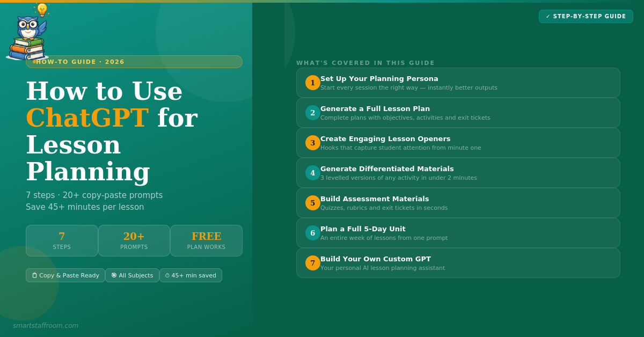Select the Copy & Paste Ready tag
The image size is (644, 337).
pos(65,275)
